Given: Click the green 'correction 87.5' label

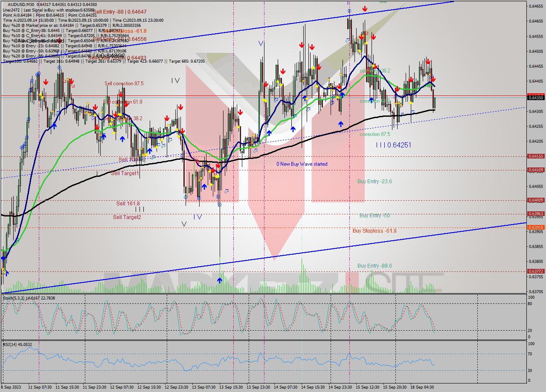Looking at the screenshot, I should (x=375, y=134).
